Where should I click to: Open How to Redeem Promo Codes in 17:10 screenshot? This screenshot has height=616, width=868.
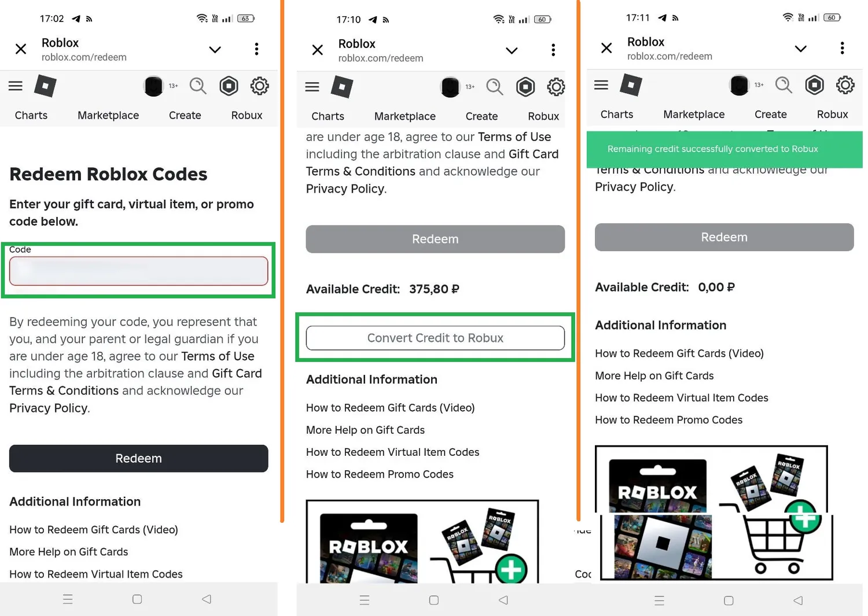pos(380,474)
